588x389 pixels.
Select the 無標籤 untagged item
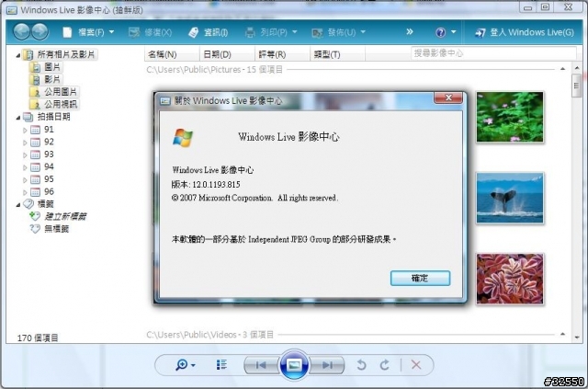tap(56, 229)
